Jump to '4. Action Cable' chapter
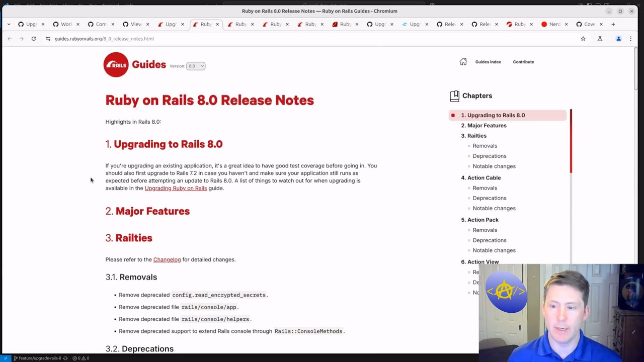644x362 pixels. [x=481, y=177]
